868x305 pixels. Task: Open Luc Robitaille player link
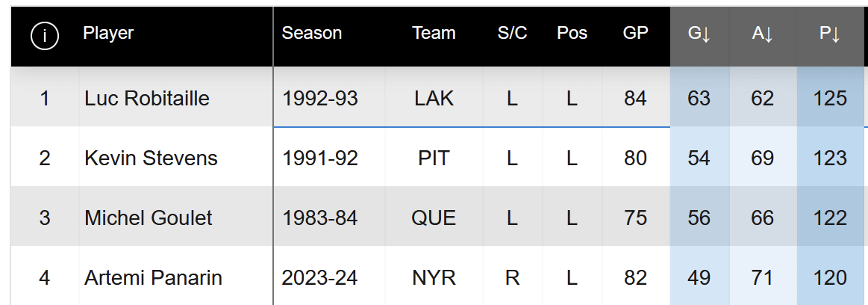pyautogui.click(x=147, y=98)
